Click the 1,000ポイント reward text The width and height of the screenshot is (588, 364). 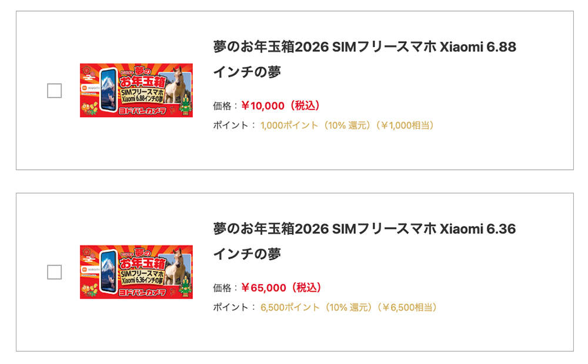click(x=289, y=125)
